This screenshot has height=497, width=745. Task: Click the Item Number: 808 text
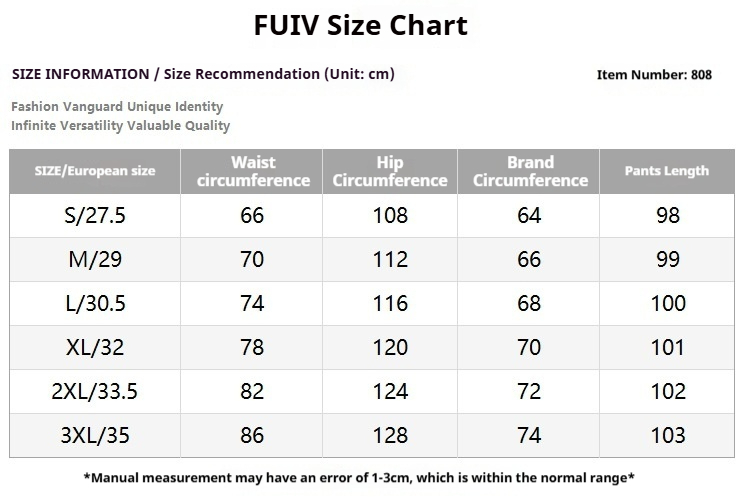tap(654, 75)
